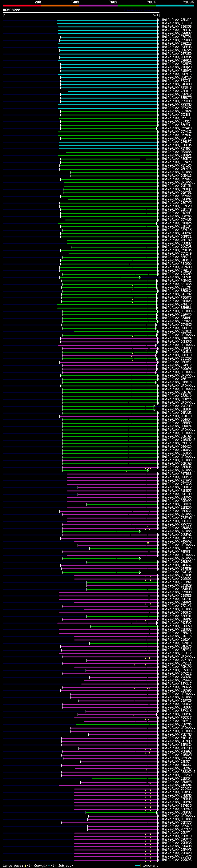Click hit label UniRef100_P95099
Viewport: 197px width, 868px height.
click(x=177, y=501)
